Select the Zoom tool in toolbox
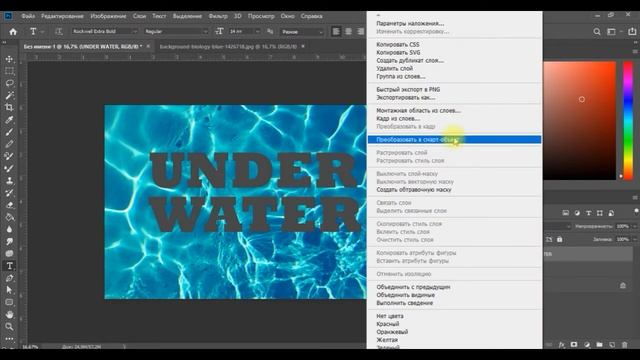This screenshot has height=360, width=640. pyautogui.click(x=9, y=327)
